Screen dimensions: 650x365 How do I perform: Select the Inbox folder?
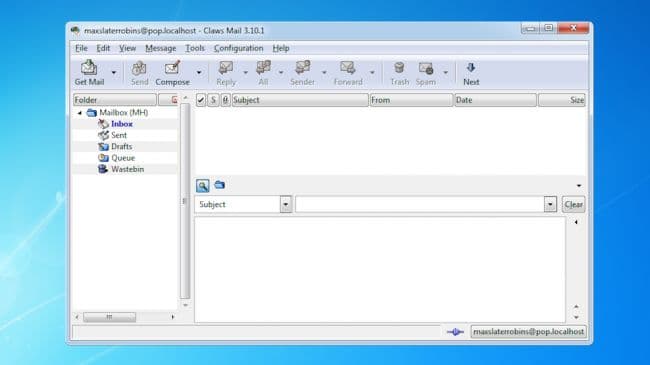click(121, 124)
